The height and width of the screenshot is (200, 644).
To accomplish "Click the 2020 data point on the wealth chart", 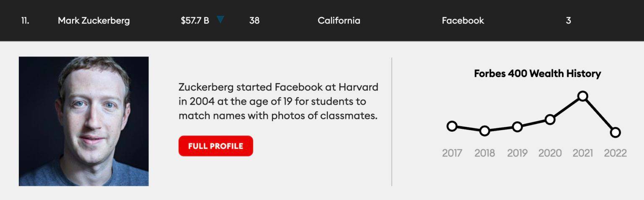I will coord(550,120).
